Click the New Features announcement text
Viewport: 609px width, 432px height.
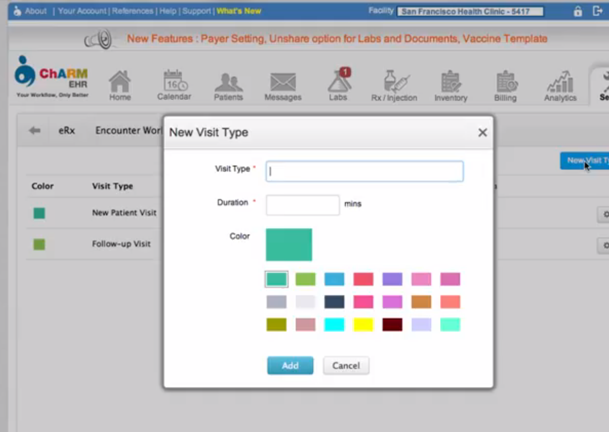tap(337, 39)
